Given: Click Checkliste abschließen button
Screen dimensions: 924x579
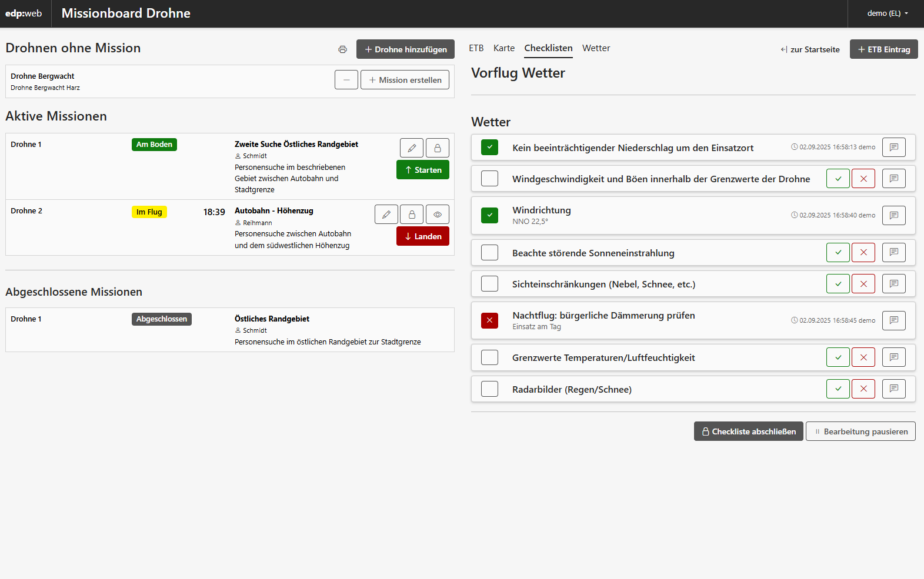Looking at the screenshot, I should pos(748,431).
